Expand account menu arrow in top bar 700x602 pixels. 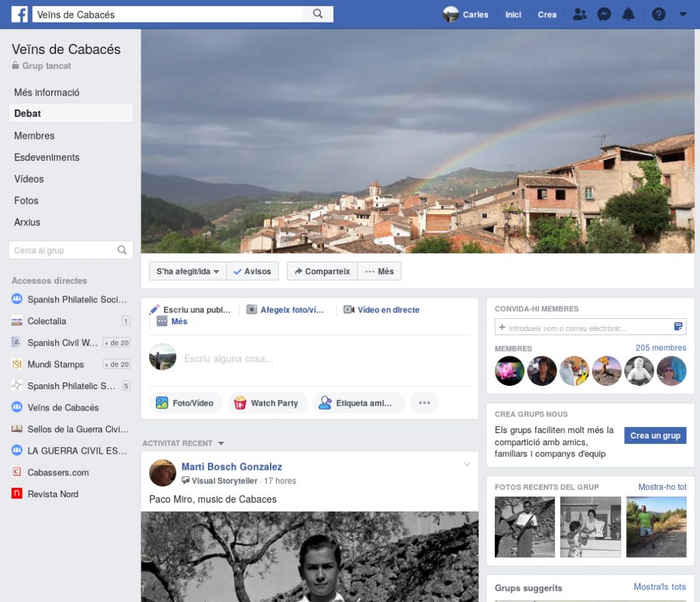tap(683, 14)
